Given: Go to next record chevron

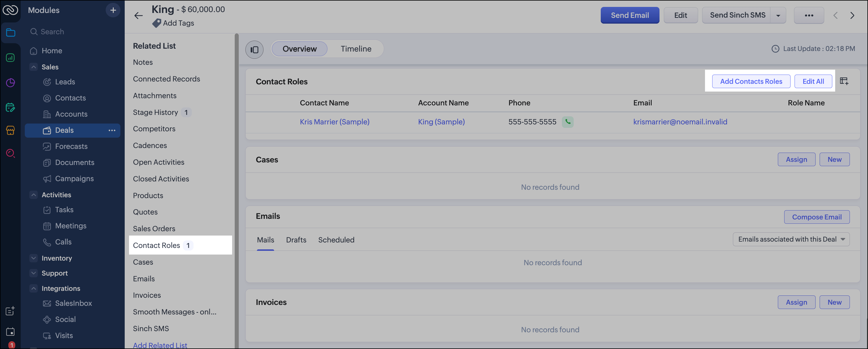Looking at the screenshot, I should [x=852, y=16].
